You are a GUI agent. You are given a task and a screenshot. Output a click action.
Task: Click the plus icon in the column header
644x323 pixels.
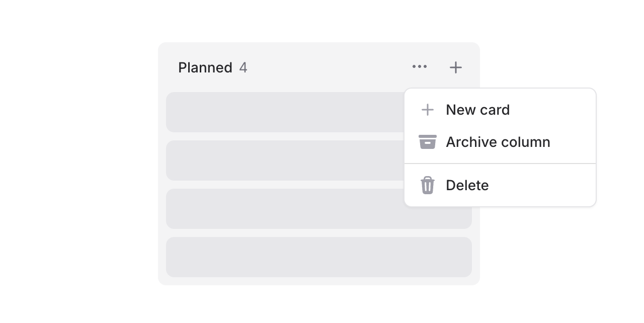(x=455, y=66)
